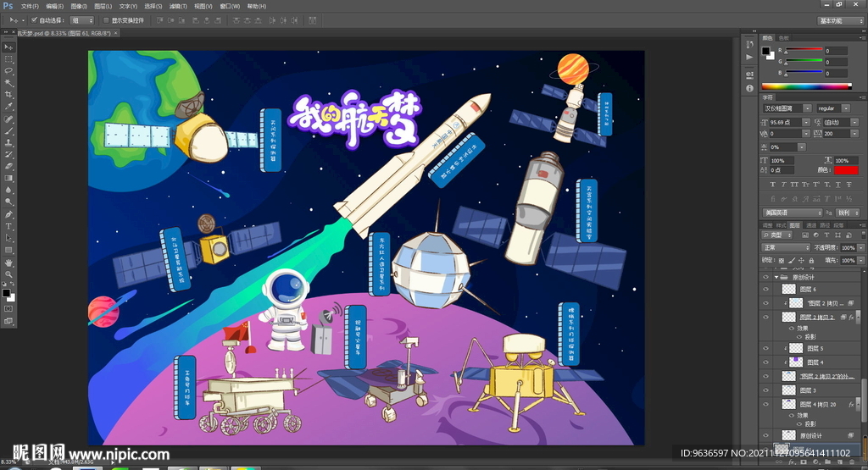Open the leading (自动) dropdown
The height and width of the screenshot is (470, 868).
tap(854, 122)
